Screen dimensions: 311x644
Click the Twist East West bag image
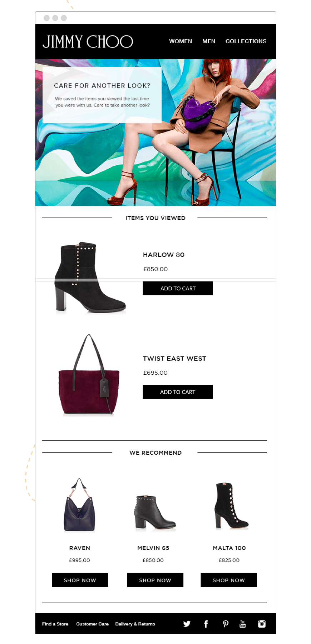coord(89,375)
